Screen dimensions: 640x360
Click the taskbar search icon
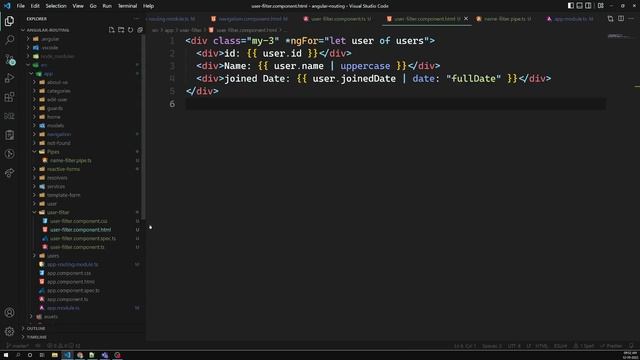[18, 355]
